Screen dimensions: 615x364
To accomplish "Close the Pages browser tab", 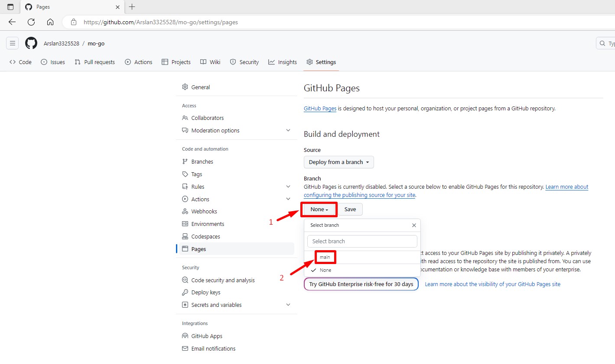I will tap(117, 7).
